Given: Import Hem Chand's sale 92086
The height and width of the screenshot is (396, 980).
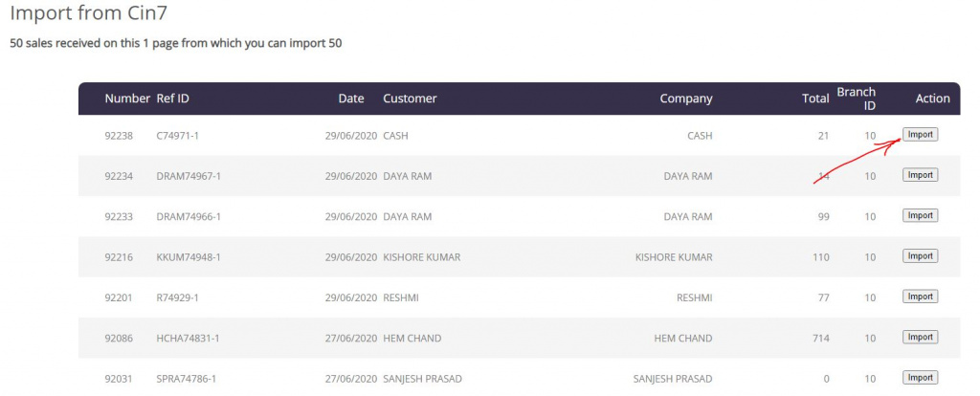Looking at the screenshot, I should (x=920, y=338).
